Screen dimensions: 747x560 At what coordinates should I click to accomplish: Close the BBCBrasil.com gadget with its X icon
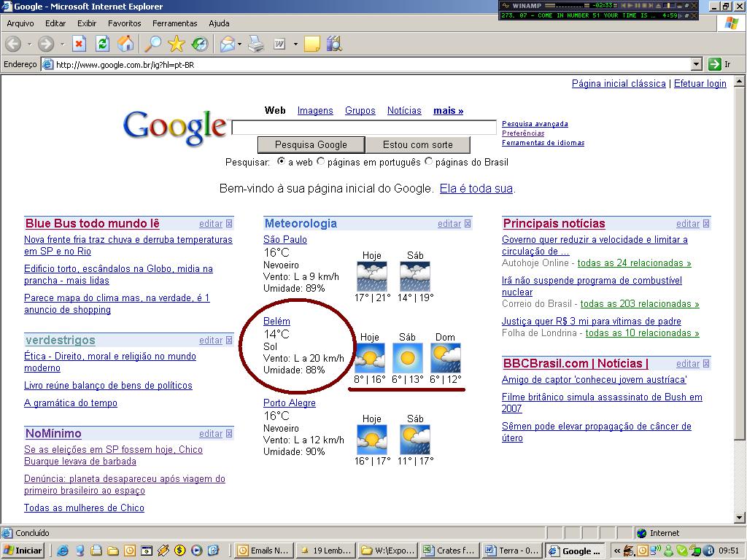706,363
